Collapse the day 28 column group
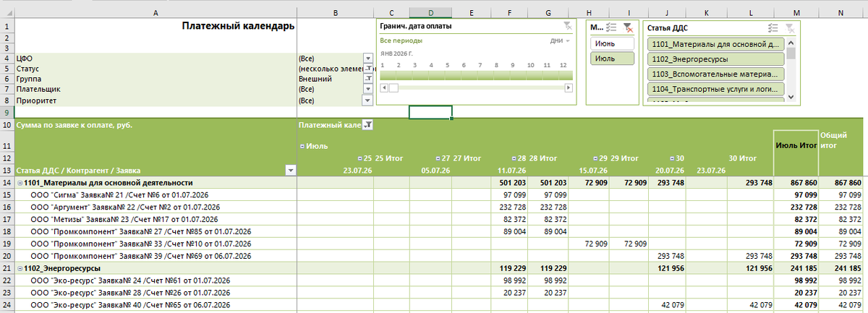 (514, 158)
